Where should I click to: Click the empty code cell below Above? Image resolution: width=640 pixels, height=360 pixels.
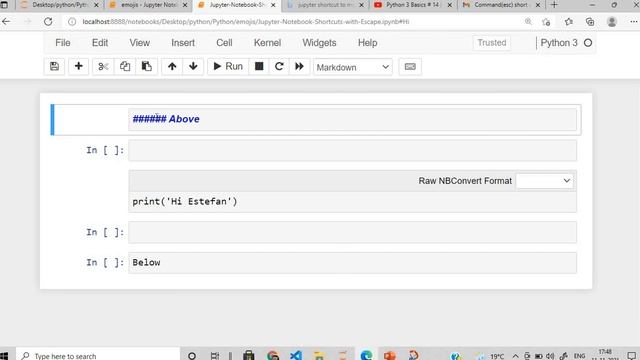tap(352, 150)
